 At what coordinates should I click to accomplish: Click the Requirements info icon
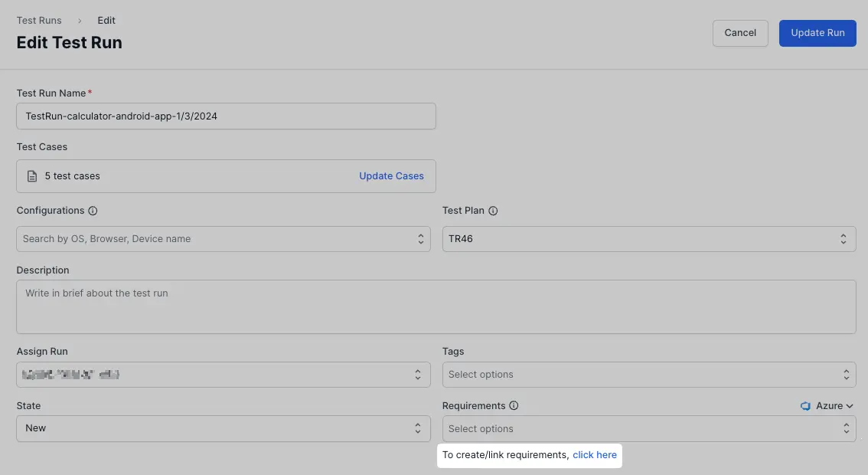coord(514,406)
